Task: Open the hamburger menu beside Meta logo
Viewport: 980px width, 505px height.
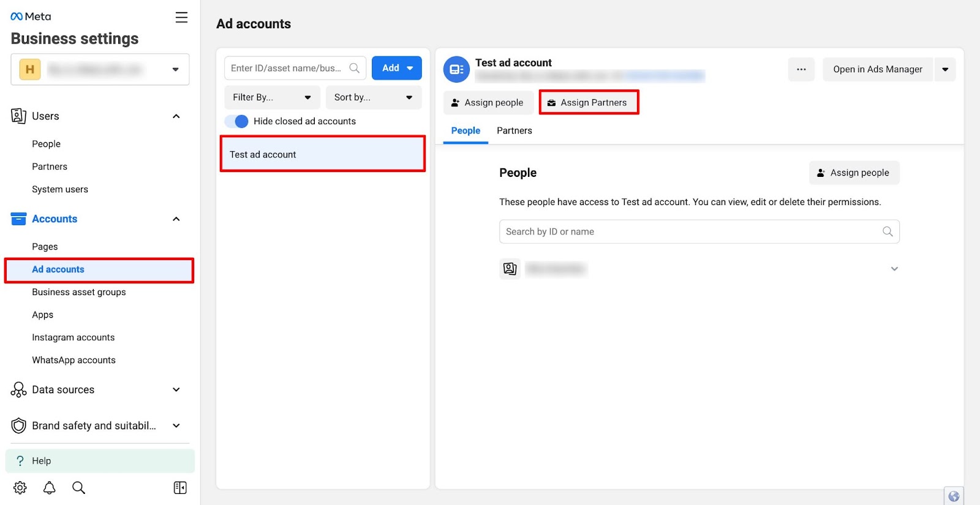Action: point(181,17)
